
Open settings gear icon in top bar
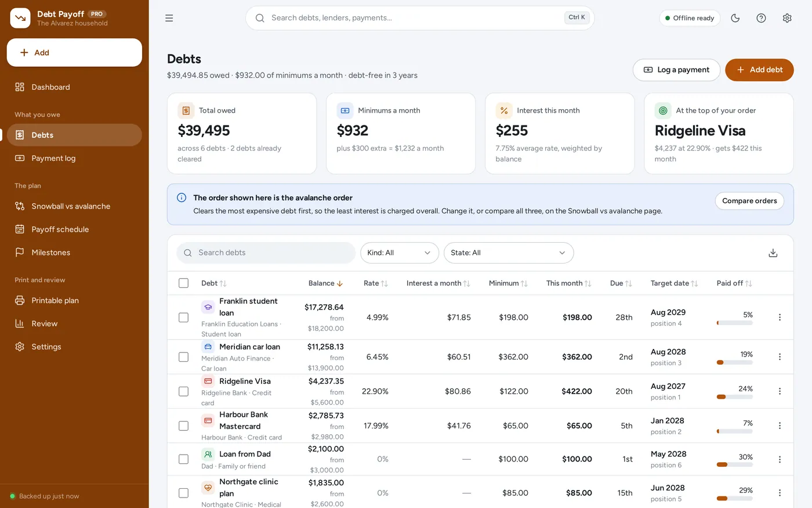coord(787,18)
